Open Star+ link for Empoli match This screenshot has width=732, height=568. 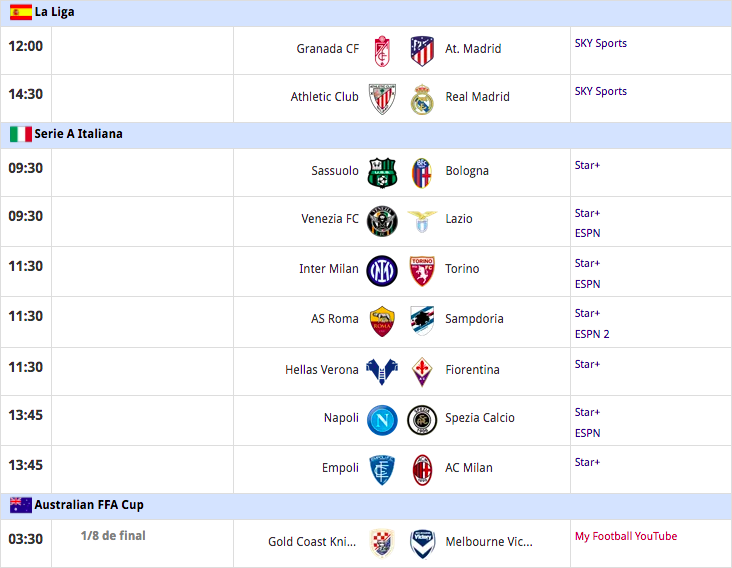(x=587, y=463)
